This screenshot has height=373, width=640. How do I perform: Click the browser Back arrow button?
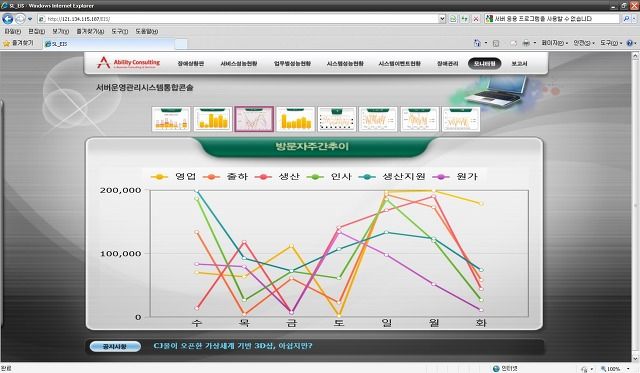coord(7,18)
